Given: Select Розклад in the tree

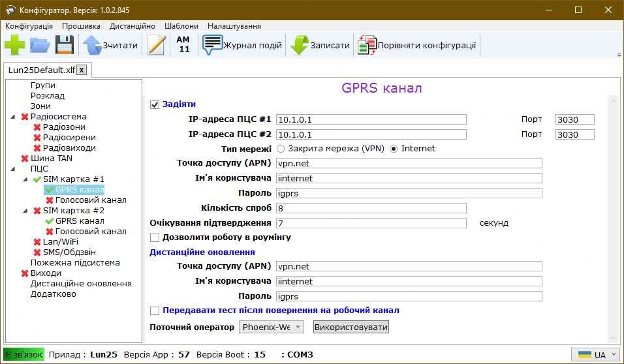Looking at the screenshot, I should (x=48, y=96).
